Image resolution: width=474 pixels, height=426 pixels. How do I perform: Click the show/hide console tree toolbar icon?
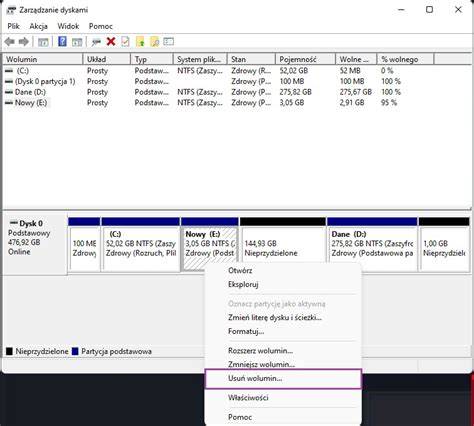(43, 42)
